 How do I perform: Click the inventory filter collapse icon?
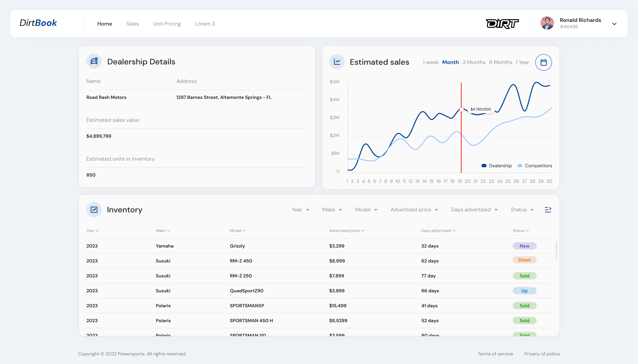pos(548,210)
